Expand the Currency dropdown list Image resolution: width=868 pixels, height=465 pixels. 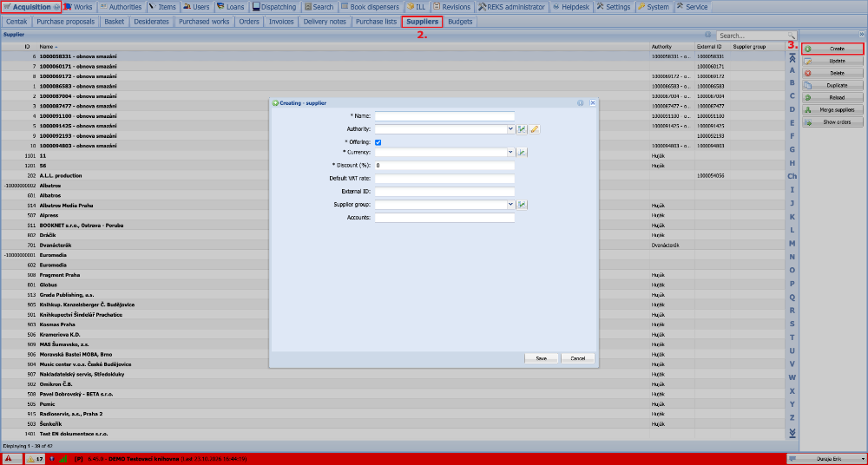(x=511, y=152)
